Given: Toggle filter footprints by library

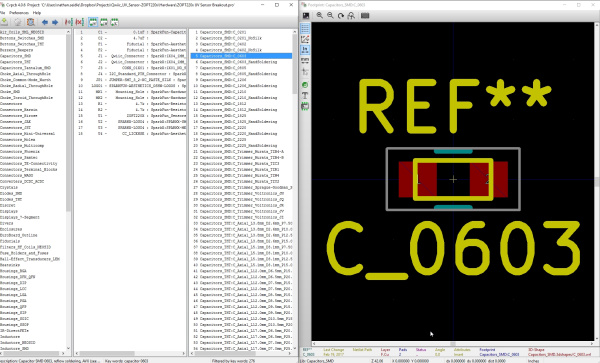Looking at the screenshot, I should [x=114, y=22].
